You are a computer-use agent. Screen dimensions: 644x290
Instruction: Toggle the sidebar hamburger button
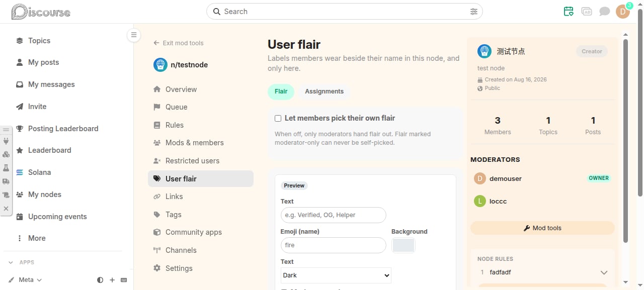pyautogui.click(x=133, y=35)
